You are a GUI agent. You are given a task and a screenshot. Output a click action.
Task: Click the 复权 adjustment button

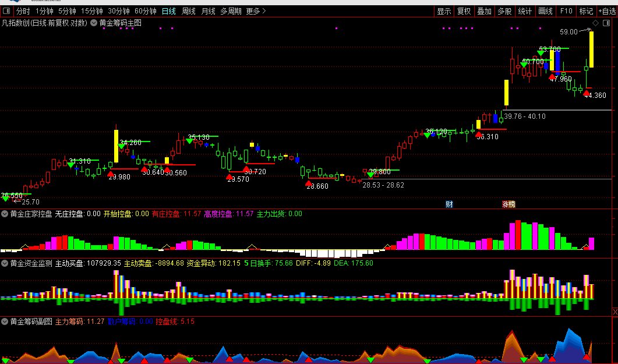pyautogui.click(x=464, y=11)
